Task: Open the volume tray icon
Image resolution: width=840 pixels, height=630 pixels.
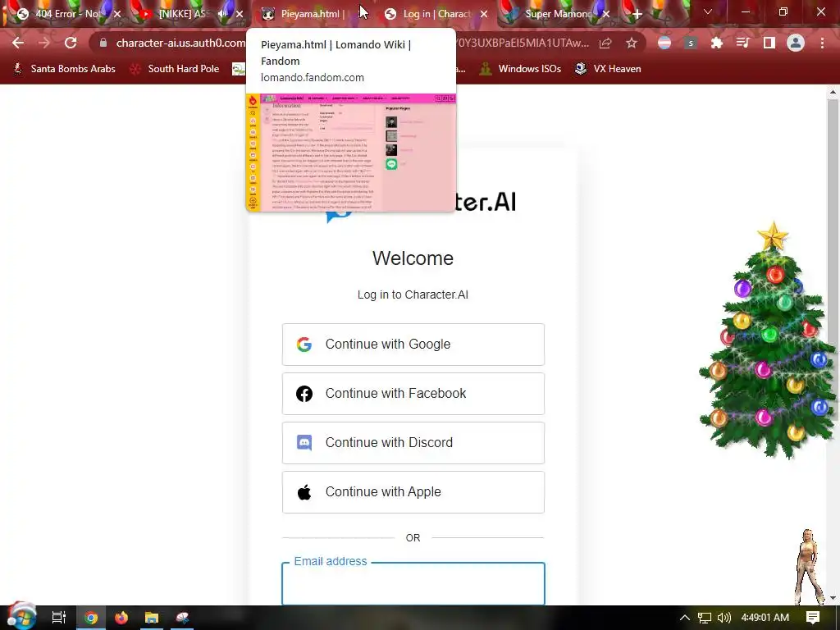Action: [x=724, y=618]
